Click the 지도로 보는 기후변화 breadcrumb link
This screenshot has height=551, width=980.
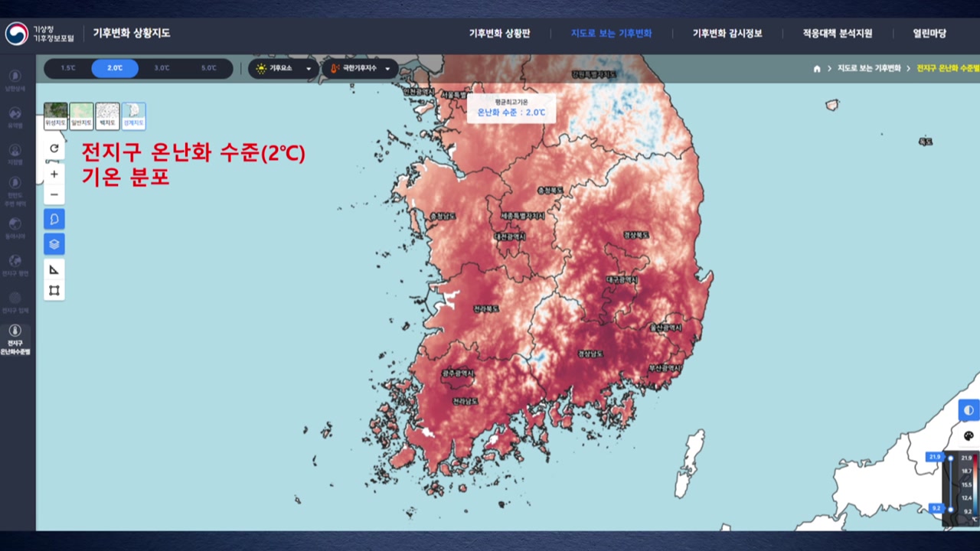click(x=869, y=69)
